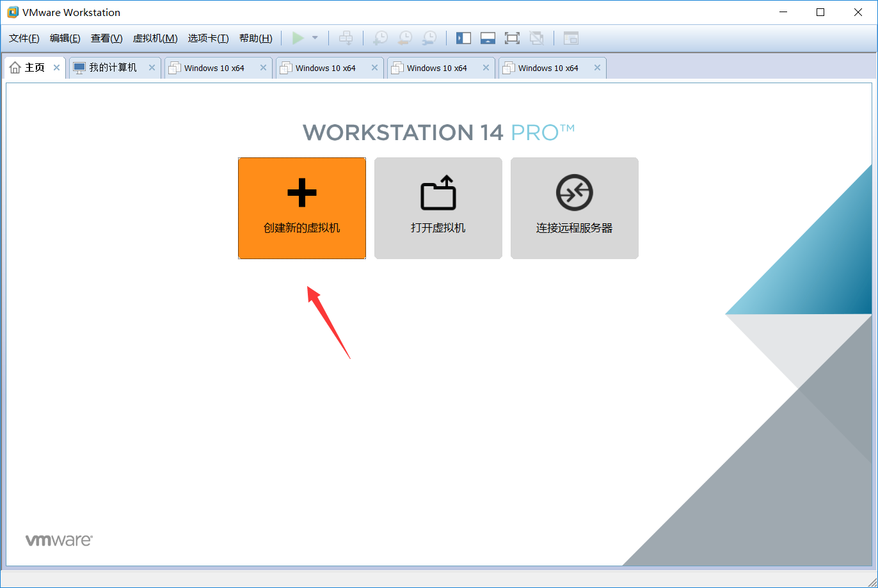This screenshot has width=878, height=588.
Task: Open the 虚拟机(M) menu
Action: click(x=155, y=38)
